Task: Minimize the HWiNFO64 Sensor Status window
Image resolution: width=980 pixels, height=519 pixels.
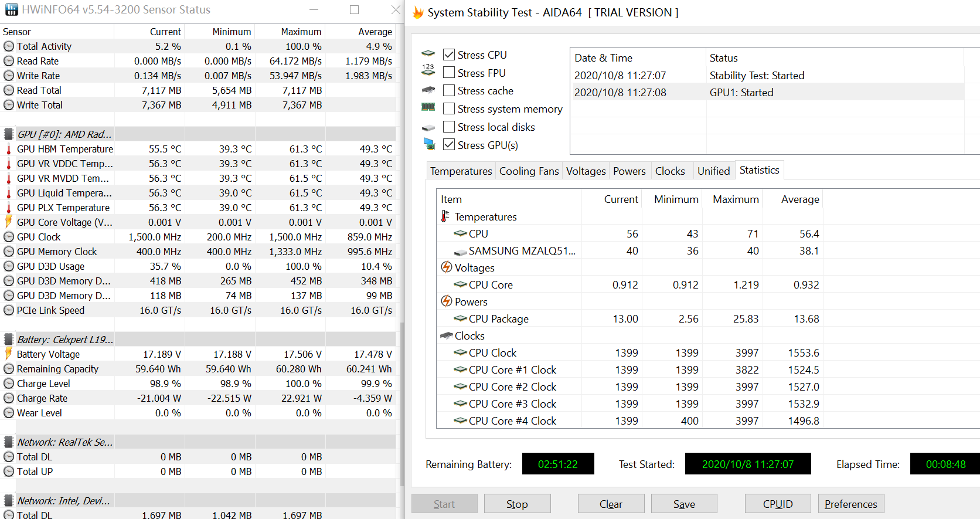Action: click(314, 9)
